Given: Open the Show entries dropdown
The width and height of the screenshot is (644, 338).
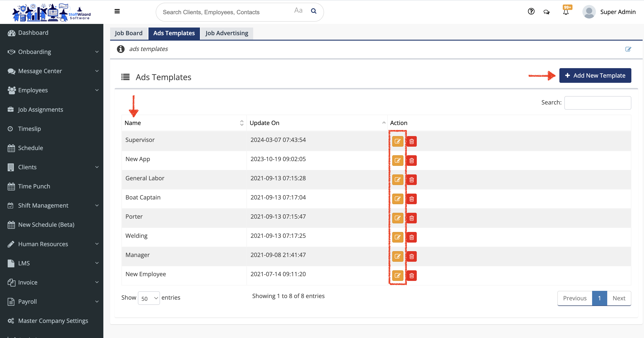Looking at the screenshot, I should [149, 298].
